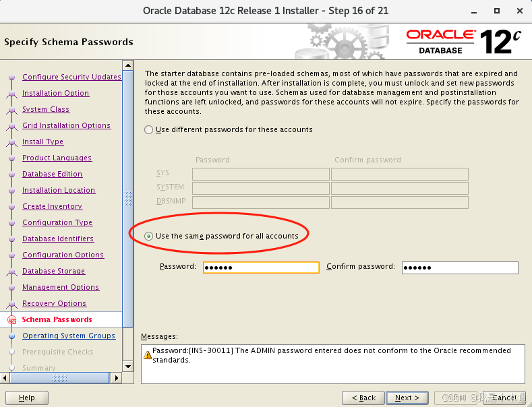Click the Database Edition step bullet
This screenshot has width=532, height=407.
pos(12,175)
